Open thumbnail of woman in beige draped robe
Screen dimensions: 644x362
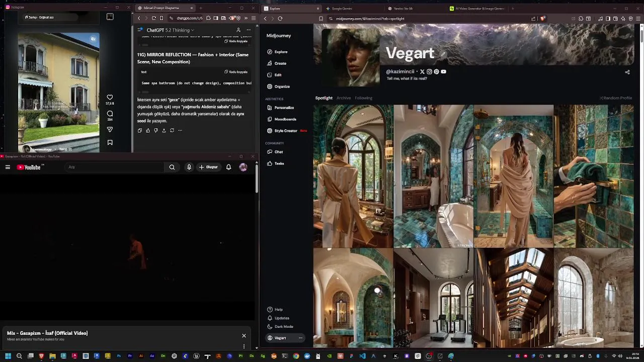(x=513, y=176)
